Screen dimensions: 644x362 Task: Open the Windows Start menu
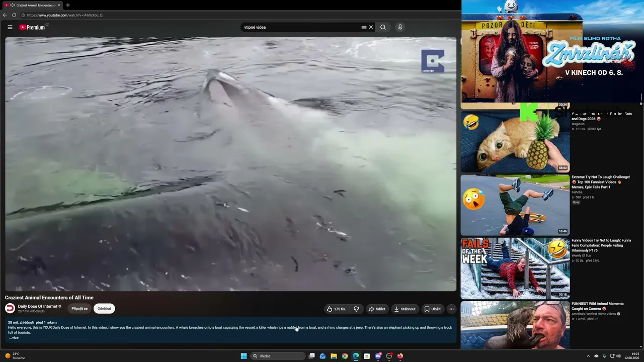click(244, 356)
